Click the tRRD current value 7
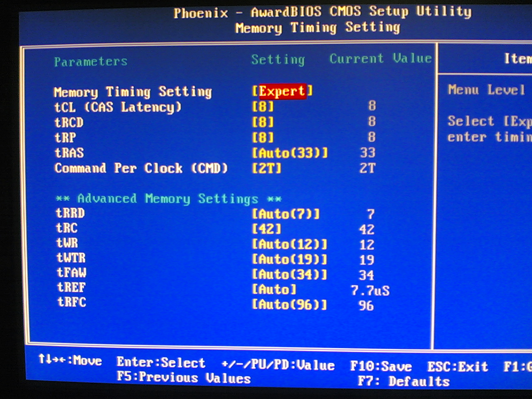532x399 pixels. click(371, 214)
